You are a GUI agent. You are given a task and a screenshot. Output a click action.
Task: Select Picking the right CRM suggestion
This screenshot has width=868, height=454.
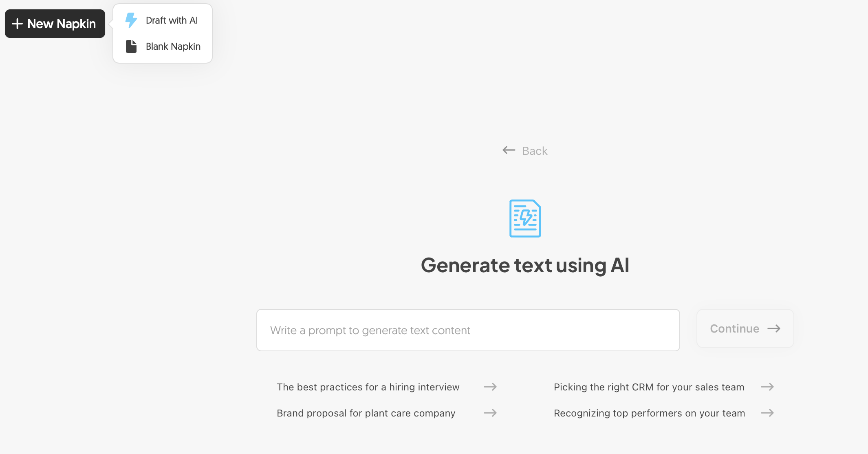pos(649,387)
